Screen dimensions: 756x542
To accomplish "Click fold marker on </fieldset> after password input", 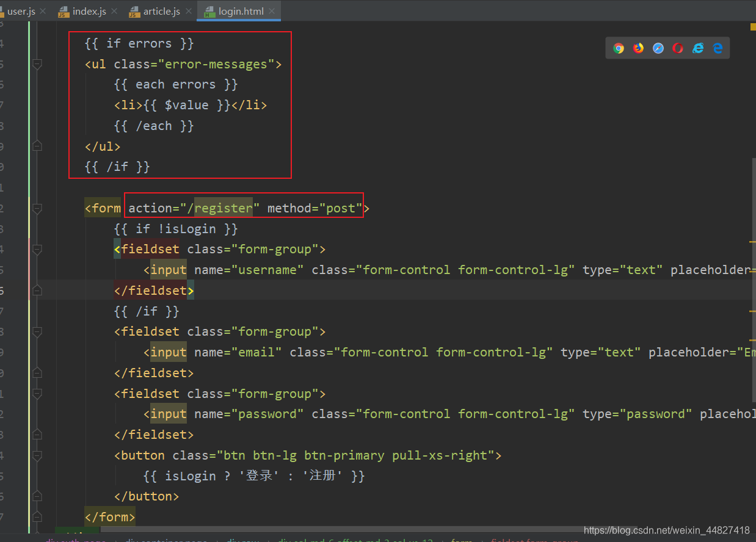I will (x=37, y=435).
